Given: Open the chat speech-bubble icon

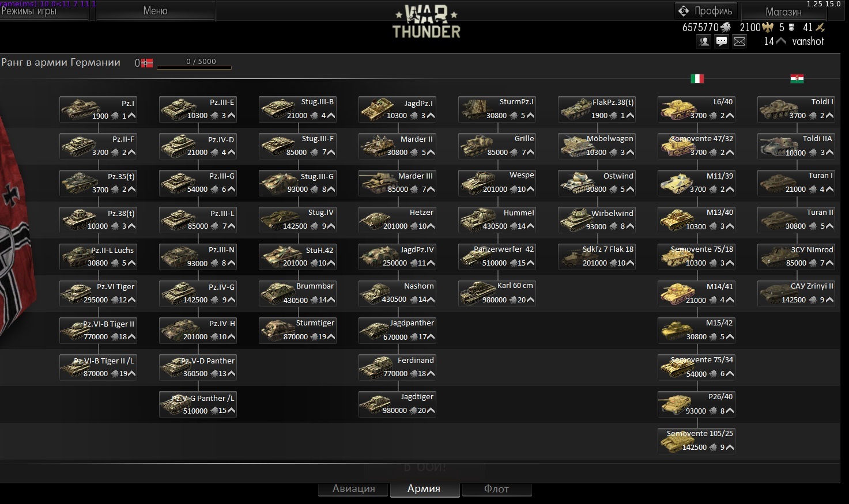Looking at the screenshot, I should coord(722,41).
